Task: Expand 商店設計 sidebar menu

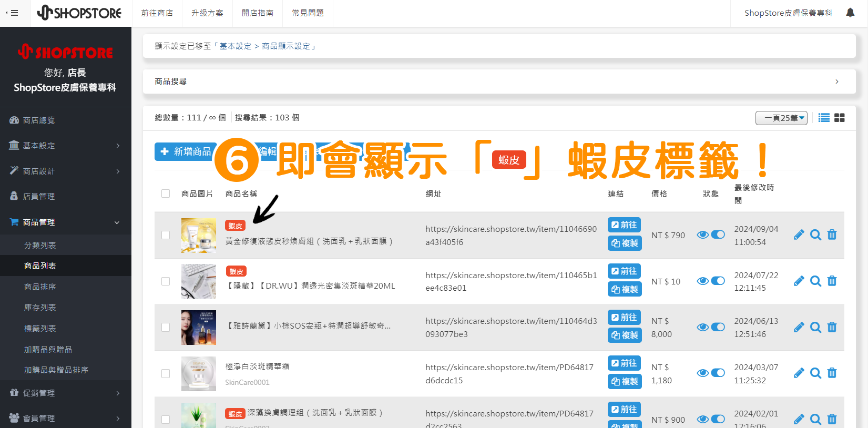Action: pyautogui.click(x=66, y=171)
